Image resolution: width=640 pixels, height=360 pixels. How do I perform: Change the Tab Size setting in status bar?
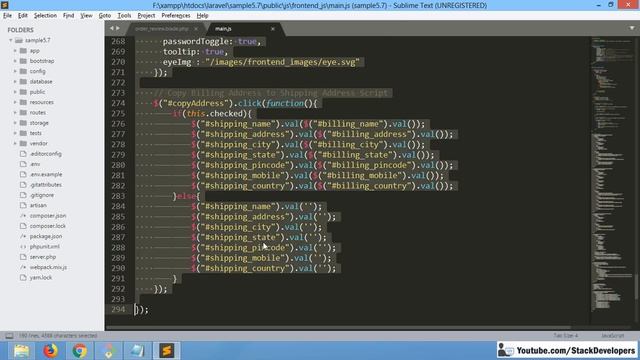point(565,336)
